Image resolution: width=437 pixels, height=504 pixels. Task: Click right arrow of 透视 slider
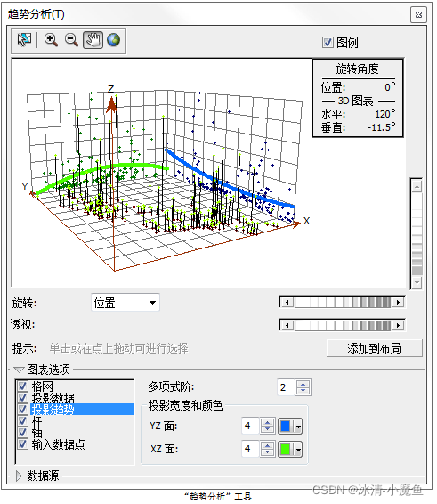pyautogui.click(x=399, y=326)
